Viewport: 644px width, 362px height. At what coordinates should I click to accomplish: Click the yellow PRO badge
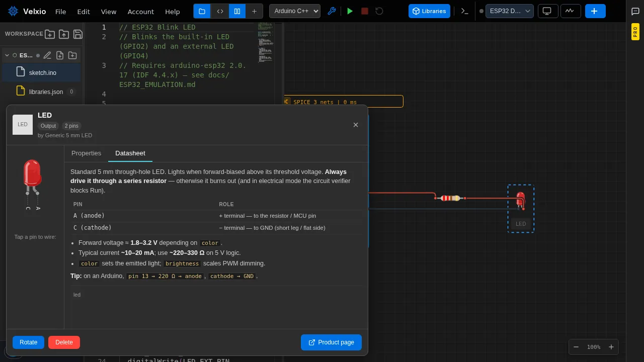635,32
